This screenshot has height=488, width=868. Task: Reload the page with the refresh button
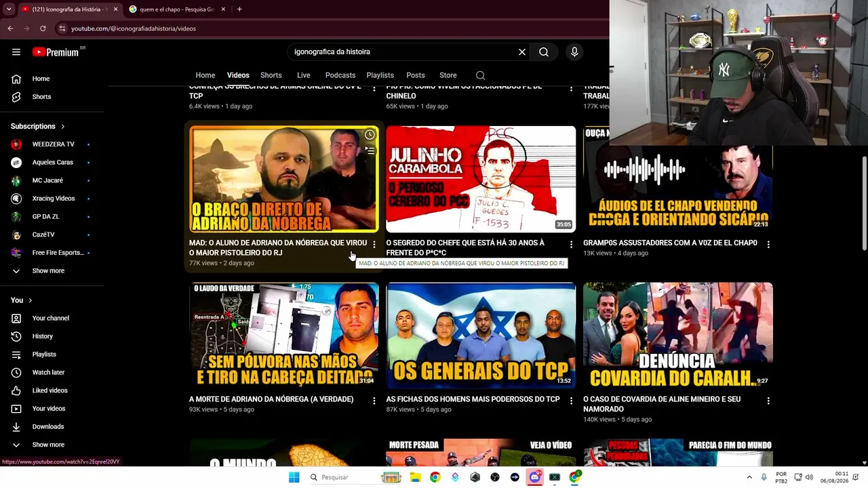43,28
